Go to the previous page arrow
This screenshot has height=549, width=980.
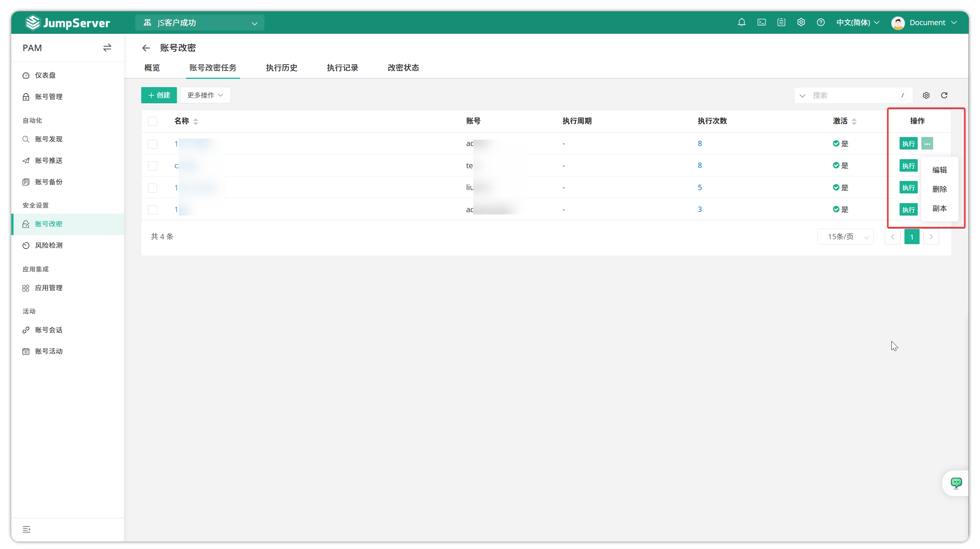892,237
